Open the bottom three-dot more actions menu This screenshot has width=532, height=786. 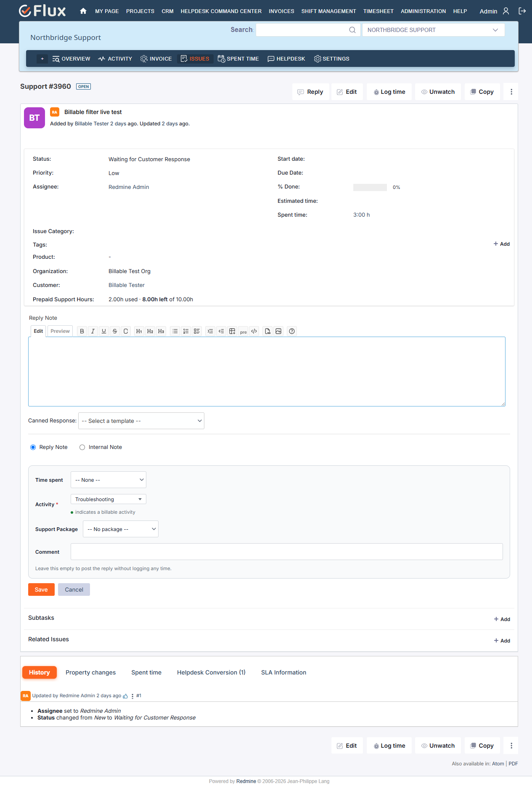point(511,746)
